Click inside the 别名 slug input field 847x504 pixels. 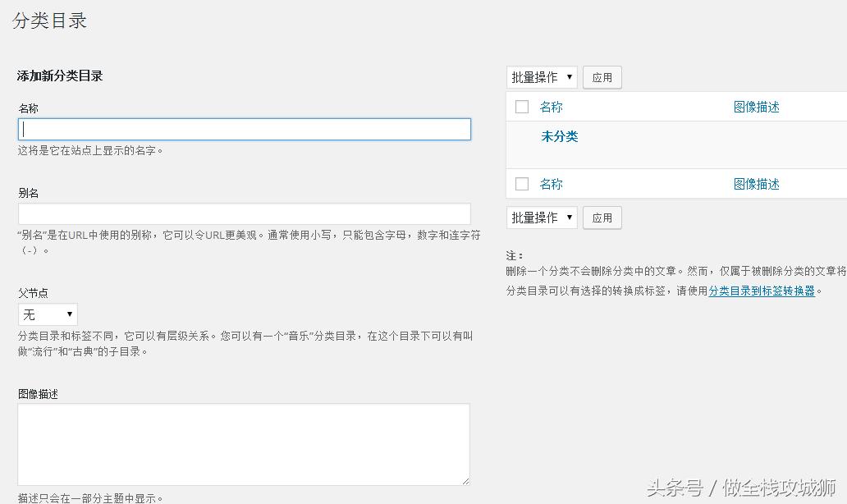click(x=244, y=213)
